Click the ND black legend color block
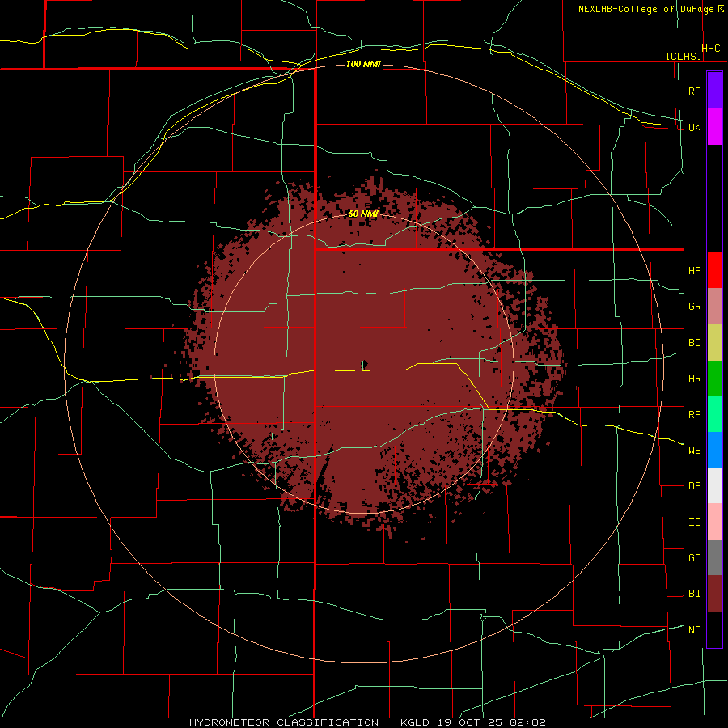 tap(714, 629)
